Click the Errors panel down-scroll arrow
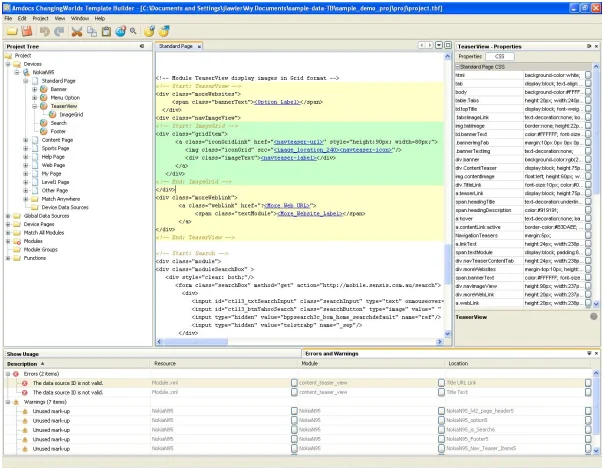Viewport: 604px width, 468px height. tap(596, 450)
